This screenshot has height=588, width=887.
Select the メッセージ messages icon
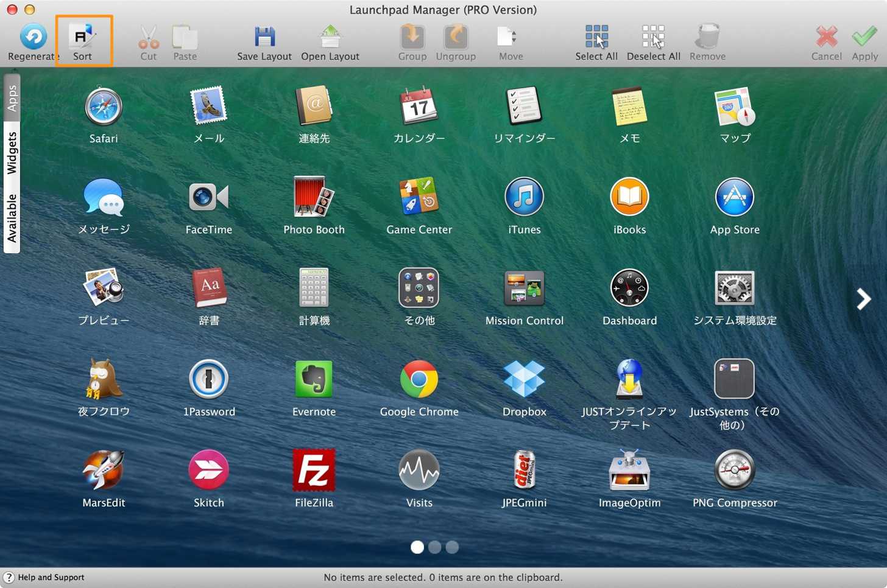pos(104,197)
